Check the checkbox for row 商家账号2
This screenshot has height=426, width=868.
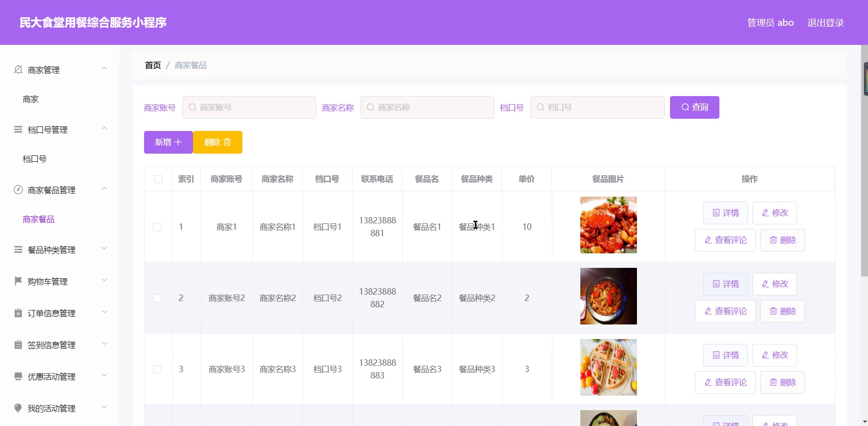[157, 298]
